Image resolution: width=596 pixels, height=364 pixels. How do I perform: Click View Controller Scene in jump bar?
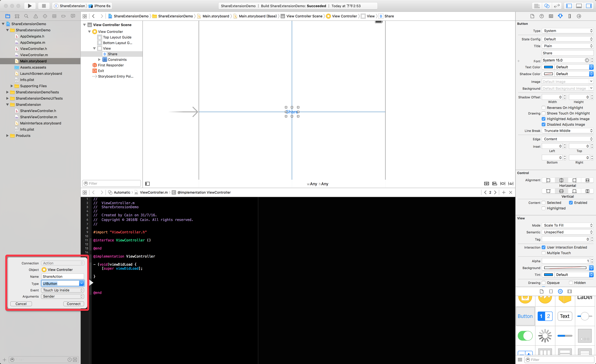pos(304,16)
